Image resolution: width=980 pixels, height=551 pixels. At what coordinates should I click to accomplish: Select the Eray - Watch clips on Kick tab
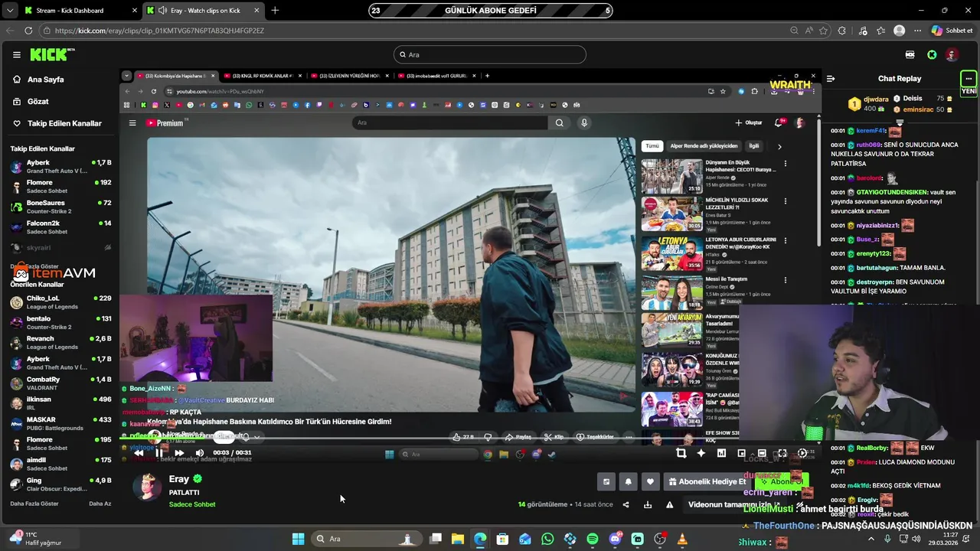coord(204,11)
